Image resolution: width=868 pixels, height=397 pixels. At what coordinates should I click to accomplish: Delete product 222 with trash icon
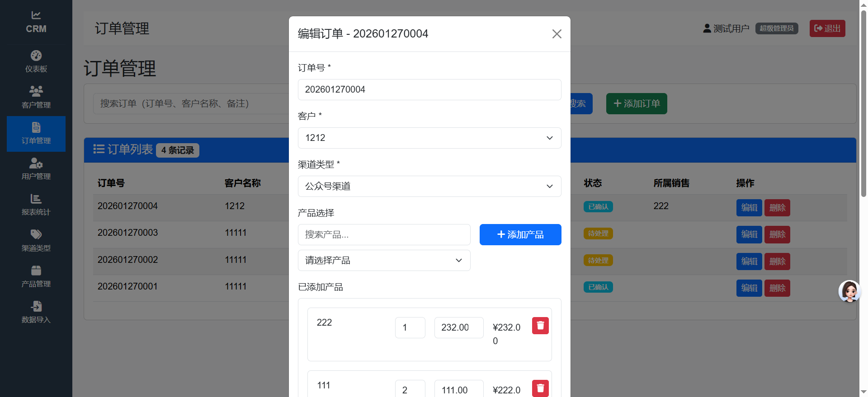(x=540, y=326)
